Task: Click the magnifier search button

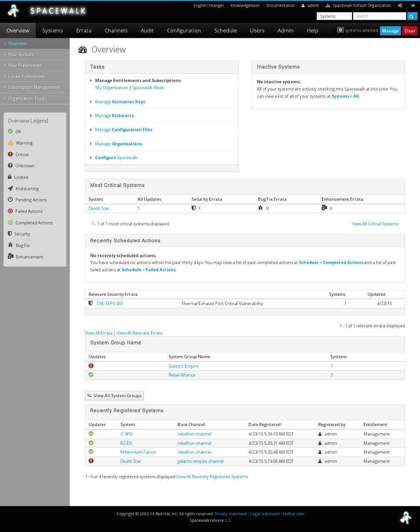Action: [412, 16]
